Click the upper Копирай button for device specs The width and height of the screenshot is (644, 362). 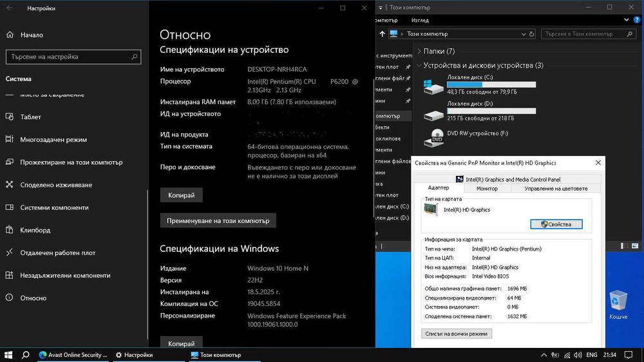click(x=181, y=195)
